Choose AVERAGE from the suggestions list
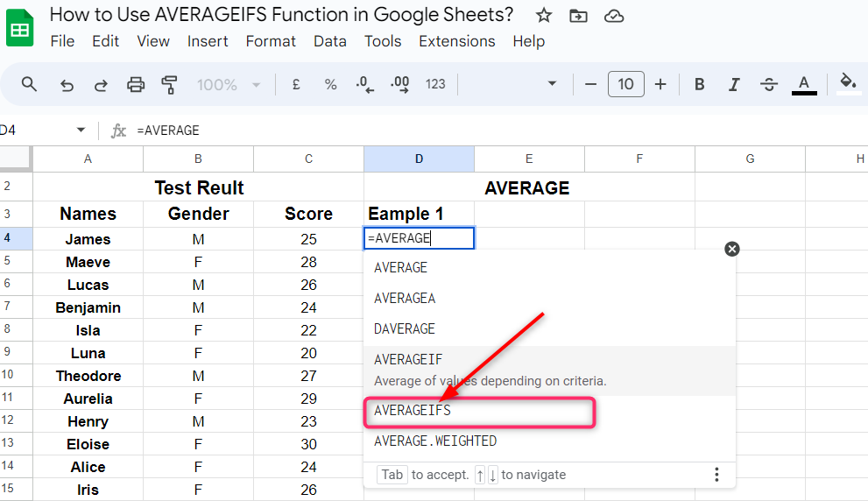 (x=550, y=268)
